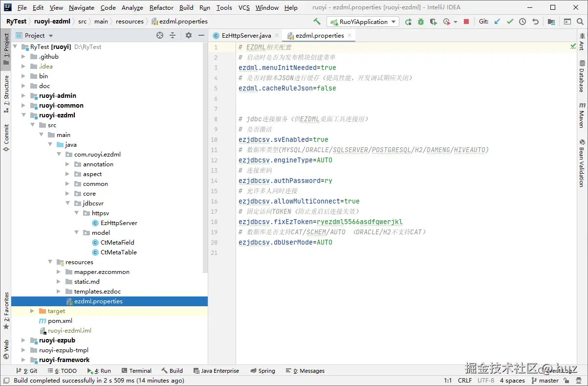Open the Commit tool window
Image resolution: width=588 pixels, height=386 pixels.
pos(6,137)
